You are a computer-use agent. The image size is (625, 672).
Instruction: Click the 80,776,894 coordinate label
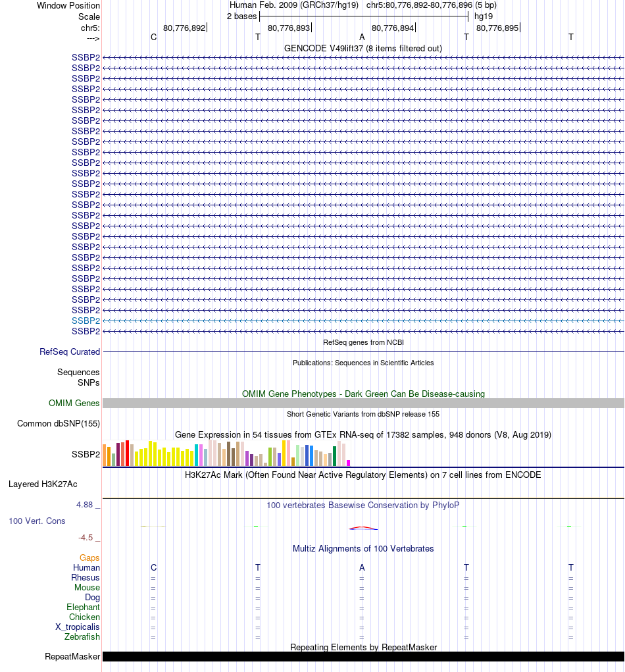tap(393, 28)
